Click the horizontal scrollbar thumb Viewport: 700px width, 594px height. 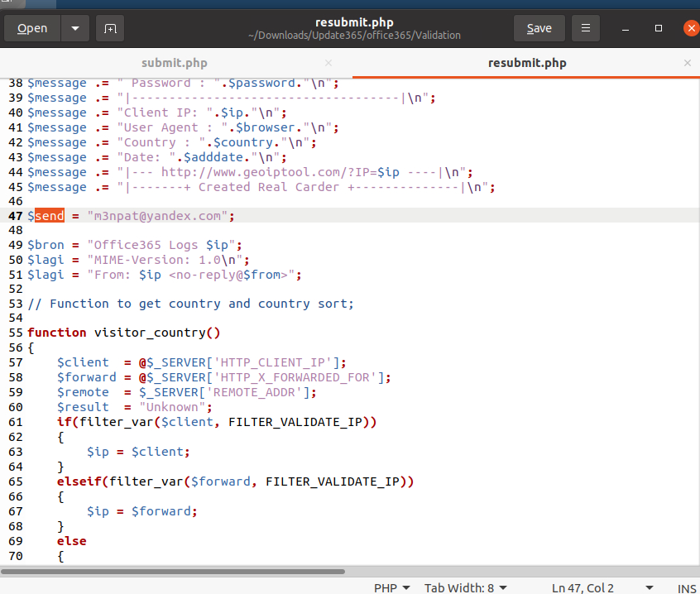[173, 571]
